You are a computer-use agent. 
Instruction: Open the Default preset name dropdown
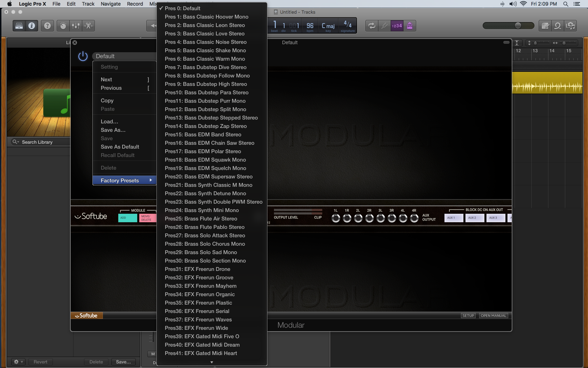[124, 56]
